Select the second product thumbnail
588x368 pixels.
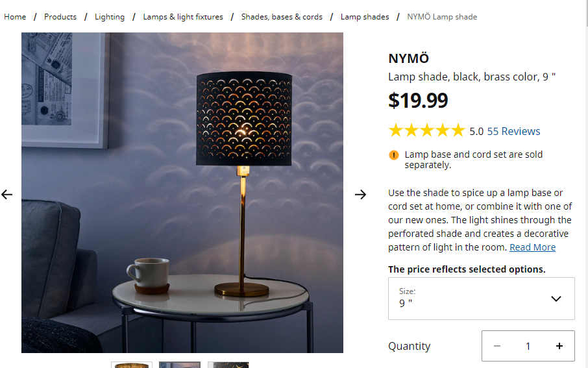(180, 365)
